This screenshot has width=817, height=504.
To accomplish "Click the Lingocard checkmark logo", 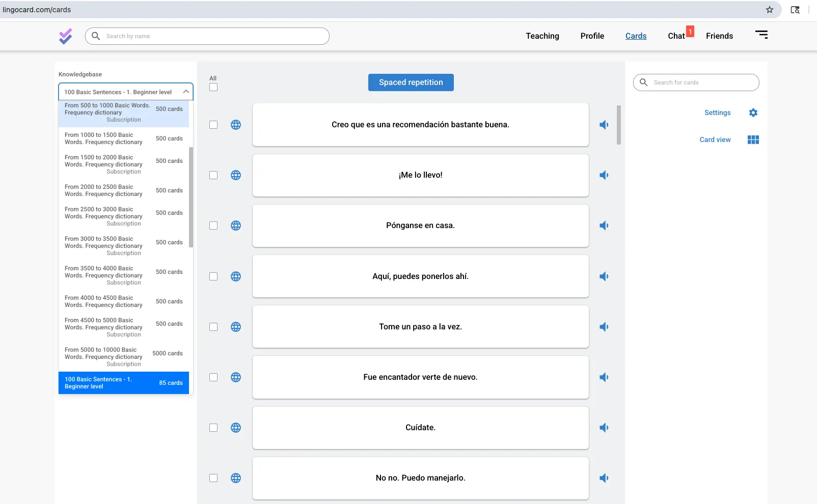I will pyautogui.click(x=65, y=36).
